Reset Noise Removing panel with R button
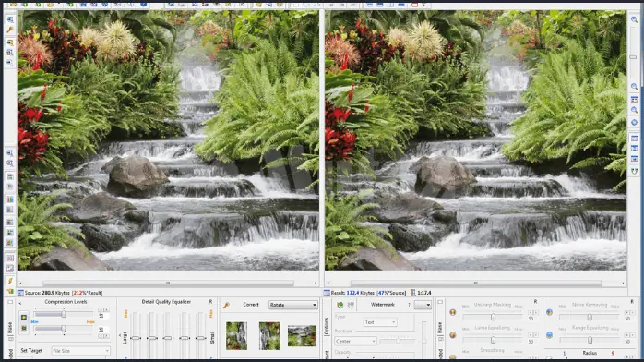The height and width of the screenshot is (362, 644). 632,302
